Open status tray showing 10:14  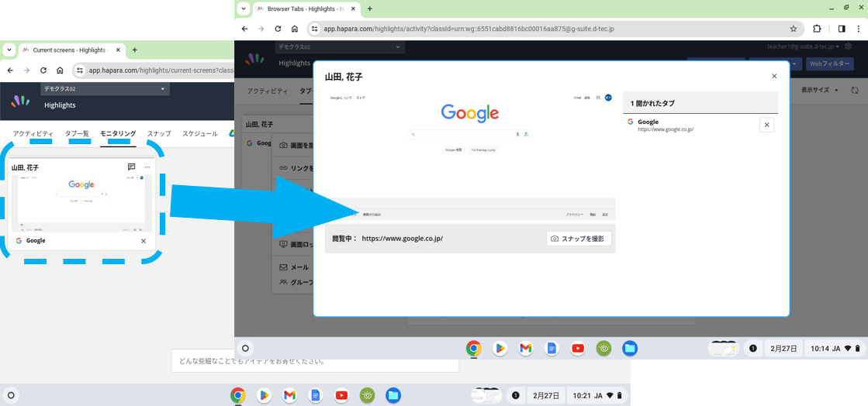coord(835,349)
